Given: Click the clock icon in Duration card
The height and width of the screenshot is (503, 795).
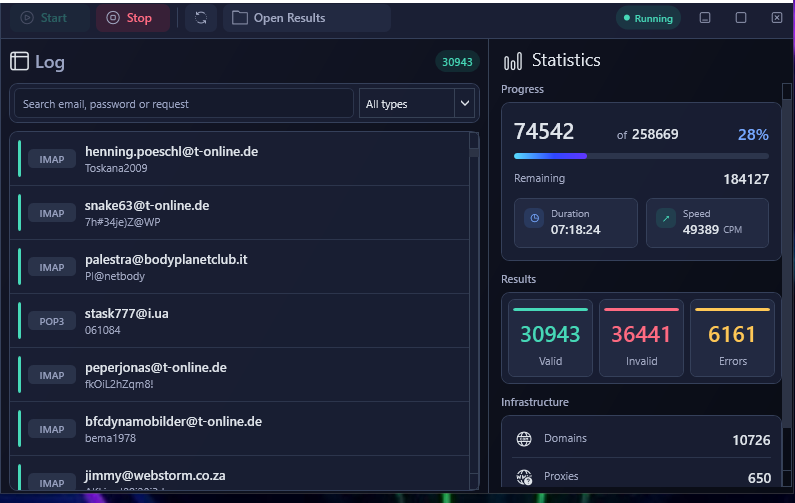Looking at the screenshot, I should coord(534,218).
